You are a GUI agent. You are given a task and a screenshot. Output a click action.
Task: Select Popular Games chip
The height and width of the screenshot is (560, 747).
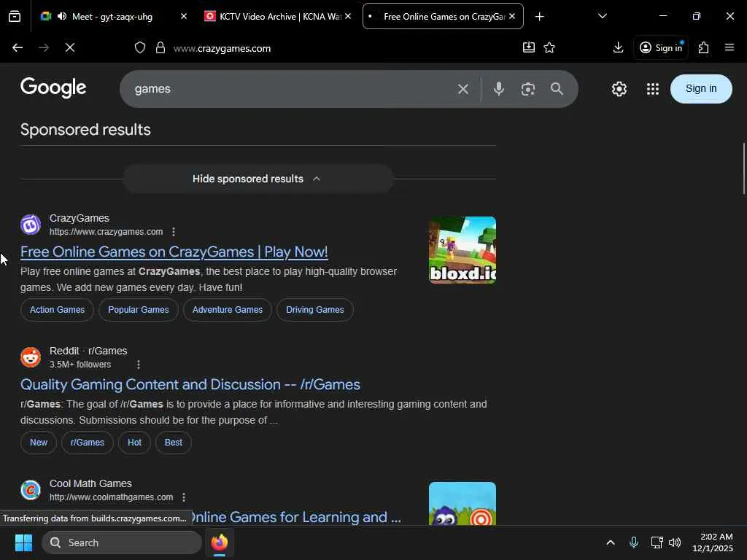(x=138, y=309)
